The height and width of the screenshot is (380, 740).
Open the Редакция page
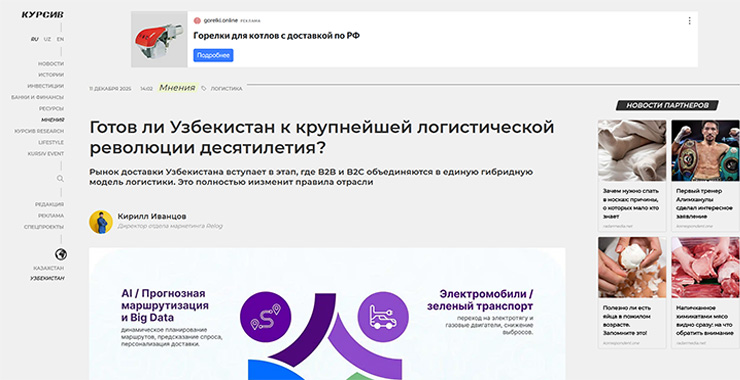point(50,204)
